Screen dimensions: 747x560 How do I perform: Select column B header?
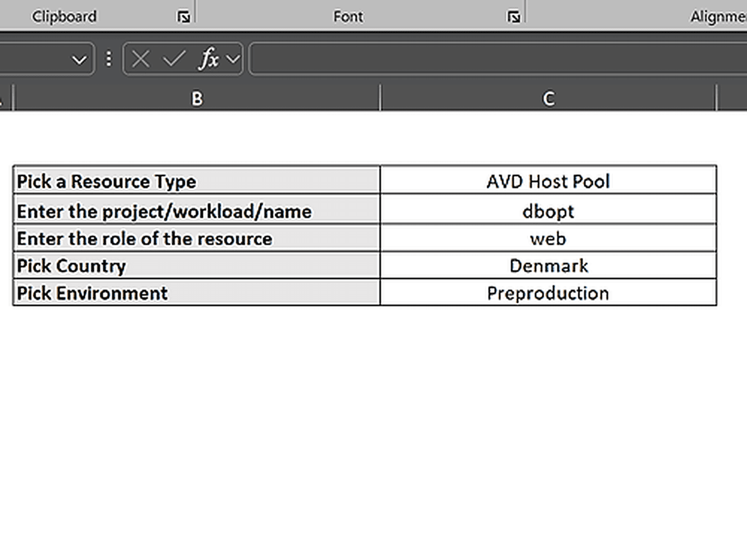click(x=197, y=99)
